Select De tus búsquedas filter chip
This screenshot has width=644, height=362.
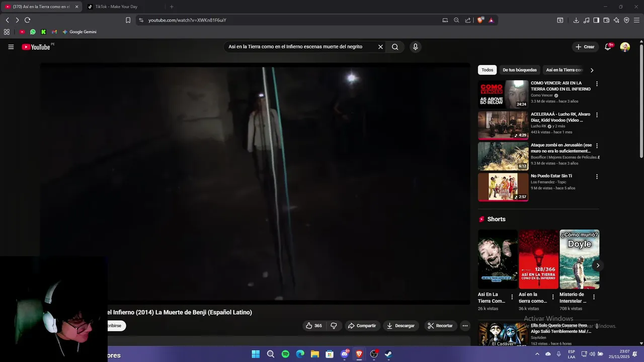point(520,70)
